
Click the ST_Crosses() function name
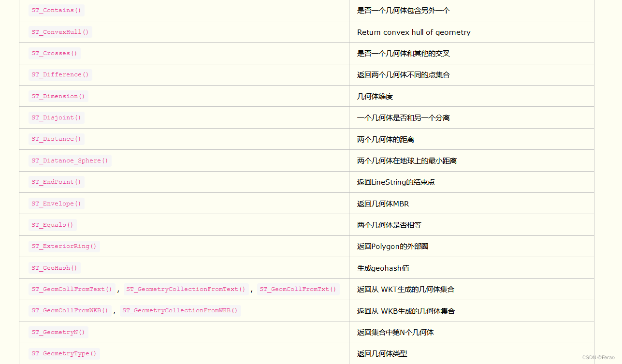point(55,53)
